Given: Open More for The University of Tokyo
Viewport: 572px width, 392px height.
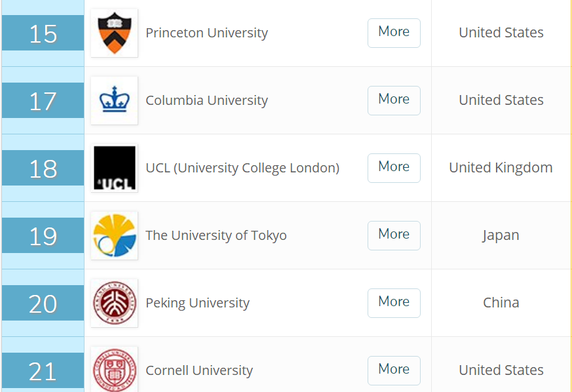Looking at the screenshot, I should 394,235.
